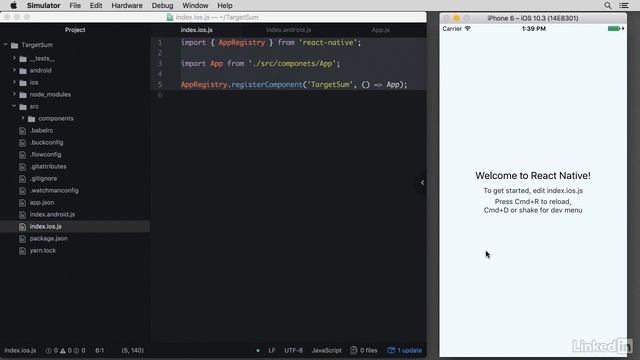Image resolution: width=640 pixels, height=360 pixels.
Task: Collapse the src folder
Action: [14, 106]
